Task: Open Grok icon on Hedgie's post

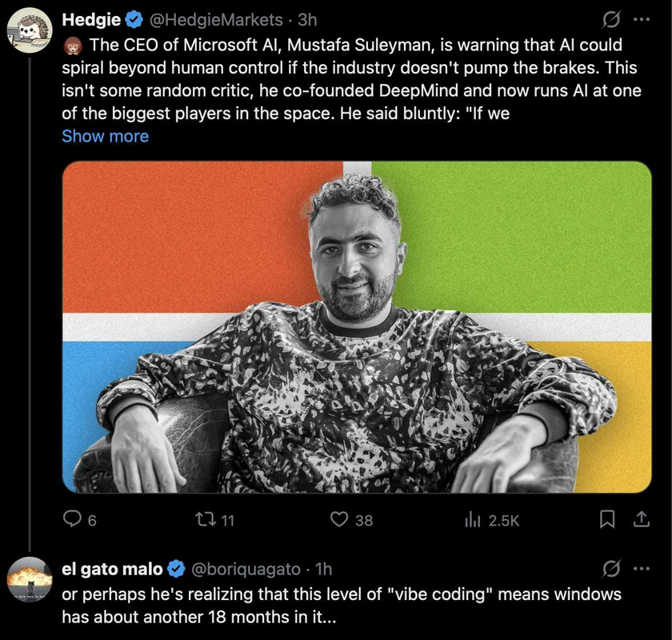Action: (x=611, y=19)
